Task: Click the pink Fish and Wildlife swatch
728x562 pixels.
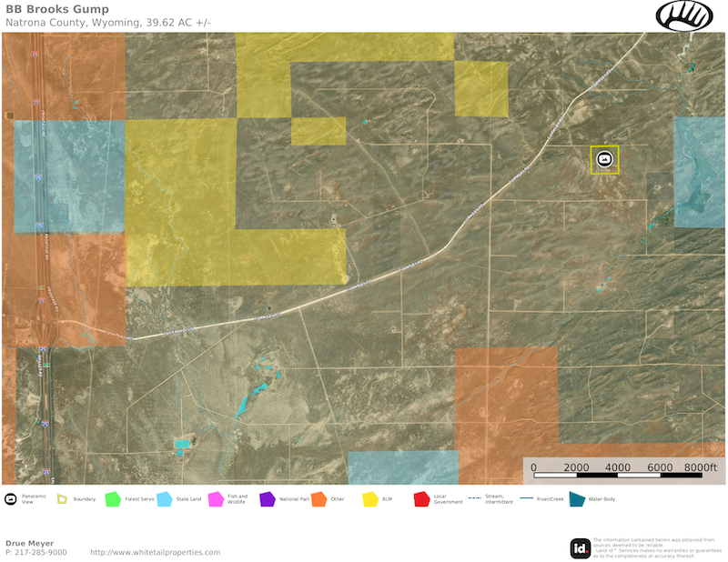Action: click(216, 499)
